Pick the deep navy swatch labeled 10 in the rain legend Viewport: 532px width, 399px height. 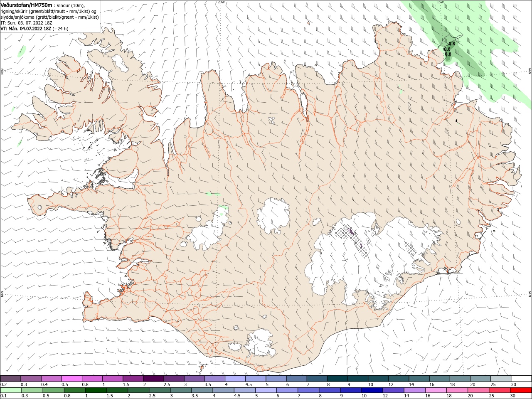tap(372, 390)
